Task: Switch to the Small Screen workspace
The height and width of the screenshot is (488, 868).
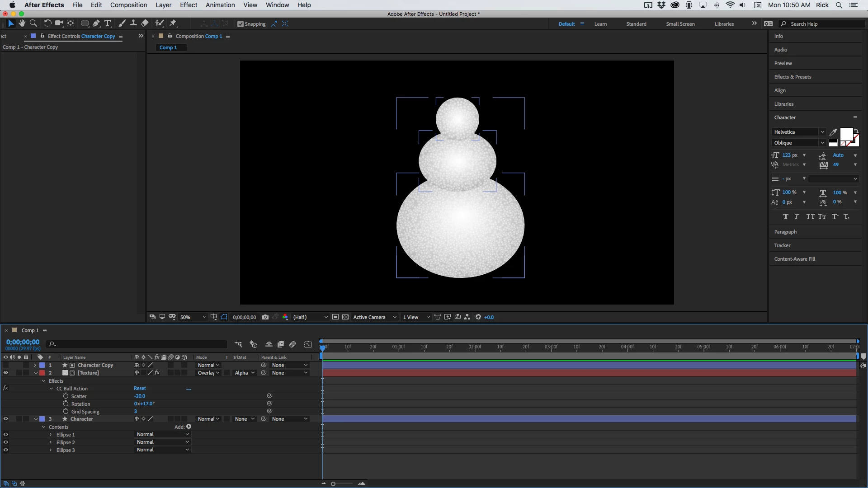Action: 680,24
